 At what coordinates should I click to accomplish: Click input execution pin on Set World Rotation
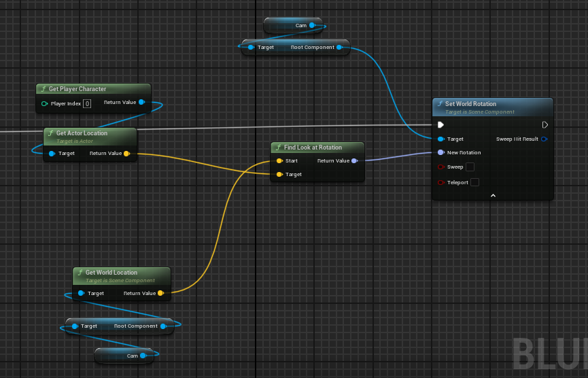pyautogui.click(x=440, y=124)
